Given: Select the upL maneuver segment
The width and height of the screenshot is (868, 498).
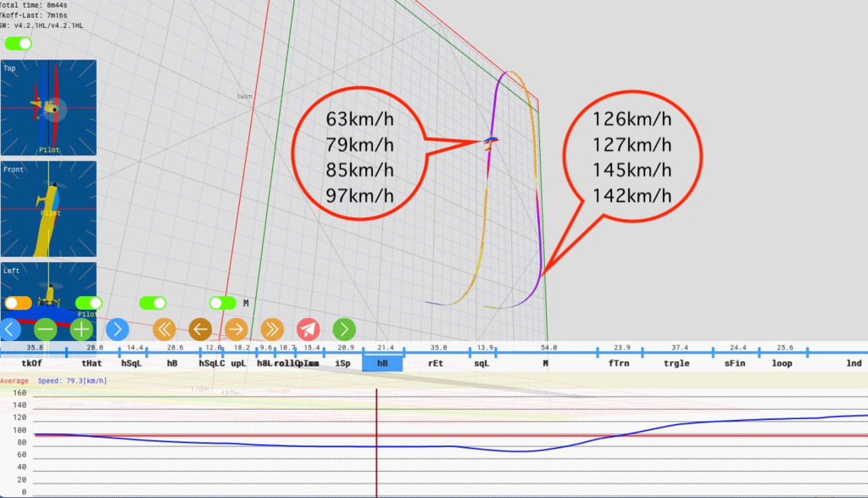Looking at the screenshot, I should coord(238,363).
